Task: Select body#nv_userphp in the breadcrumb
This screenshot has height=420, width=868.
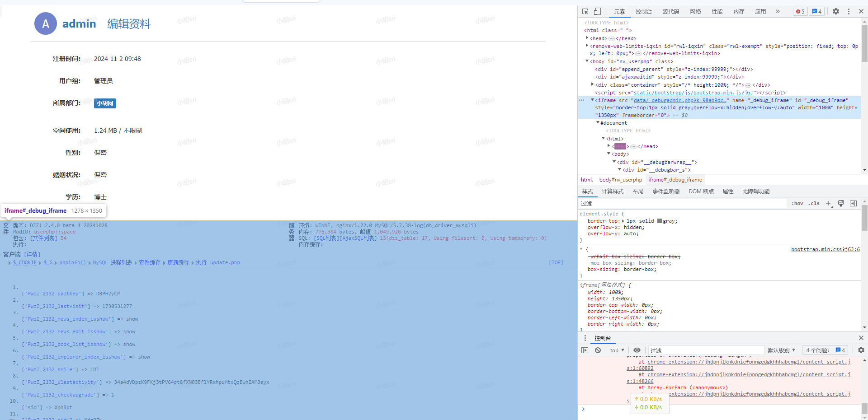Action: [621, 180]
